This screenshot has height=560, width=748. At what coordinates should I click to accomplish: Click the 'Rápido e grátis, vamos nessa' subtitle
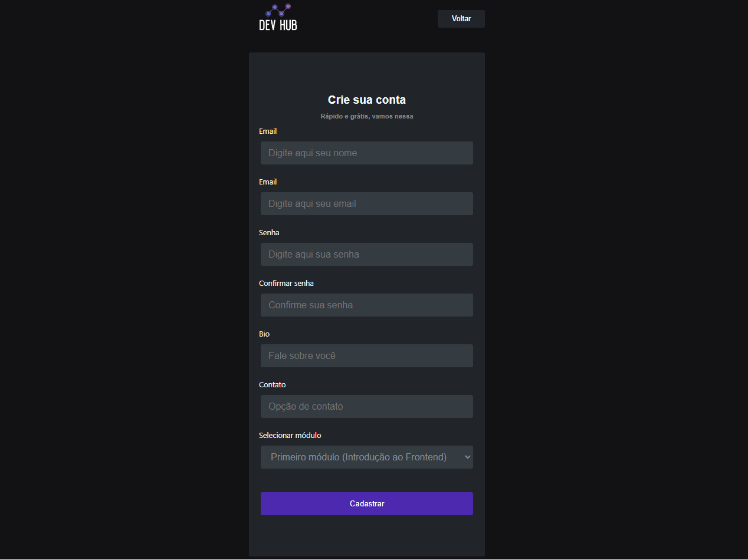366,116
